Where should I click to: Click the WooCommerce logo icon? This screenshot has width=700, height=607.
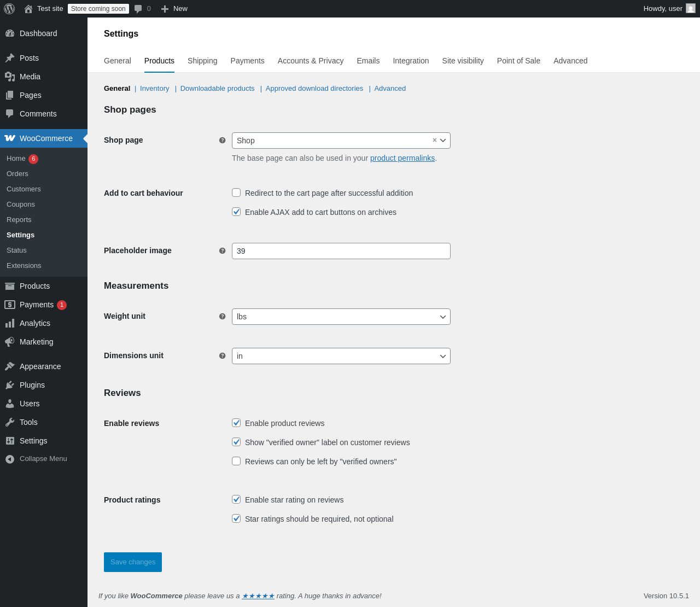pyautogui.click(x=10, y=138)
